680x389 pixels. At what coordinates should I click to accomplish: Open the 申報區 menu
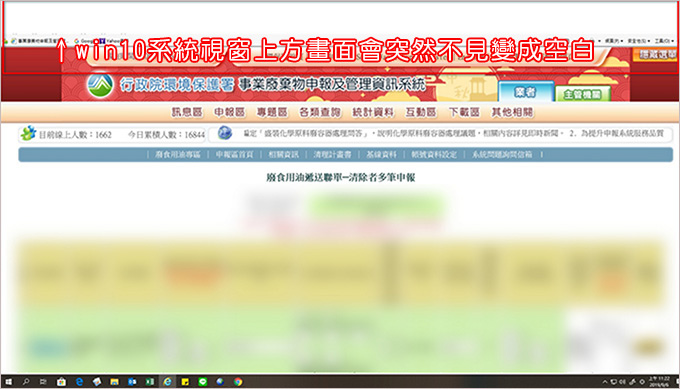[x=229, y=112]
